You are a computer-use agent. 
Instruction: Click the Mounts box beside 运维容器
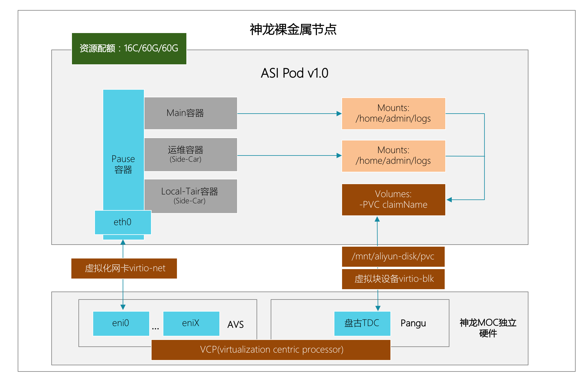[x=393, y=156]
